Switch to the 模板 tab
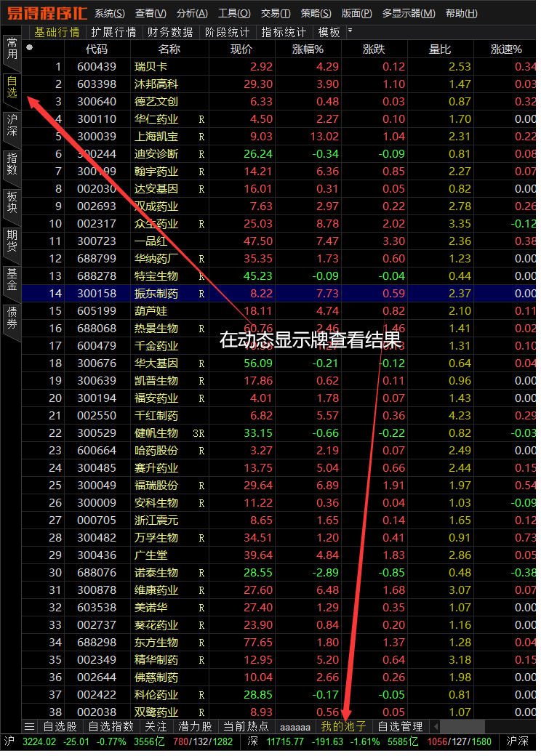541x756 pixels. pos(329,32)
